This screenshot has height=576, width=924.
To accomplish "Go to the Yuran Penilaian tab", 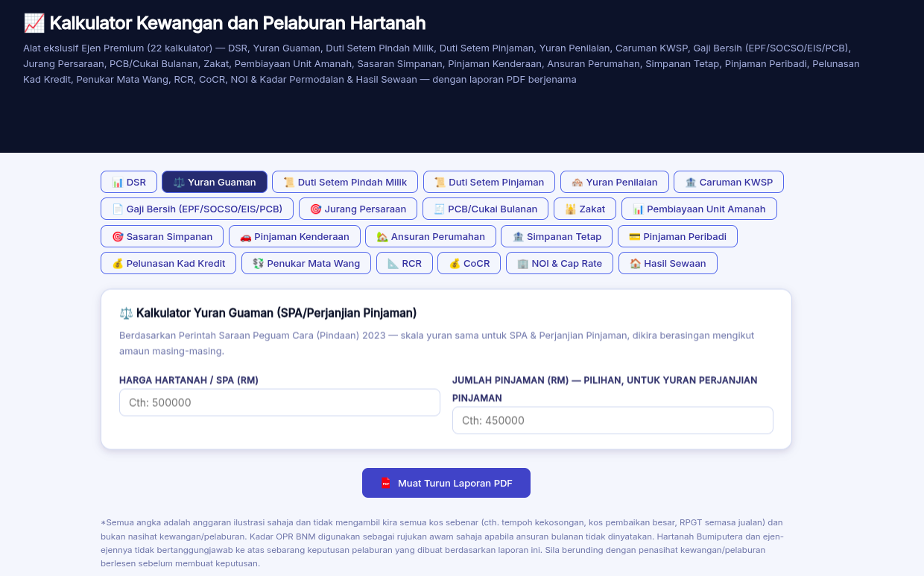I will tap(615, 182).
